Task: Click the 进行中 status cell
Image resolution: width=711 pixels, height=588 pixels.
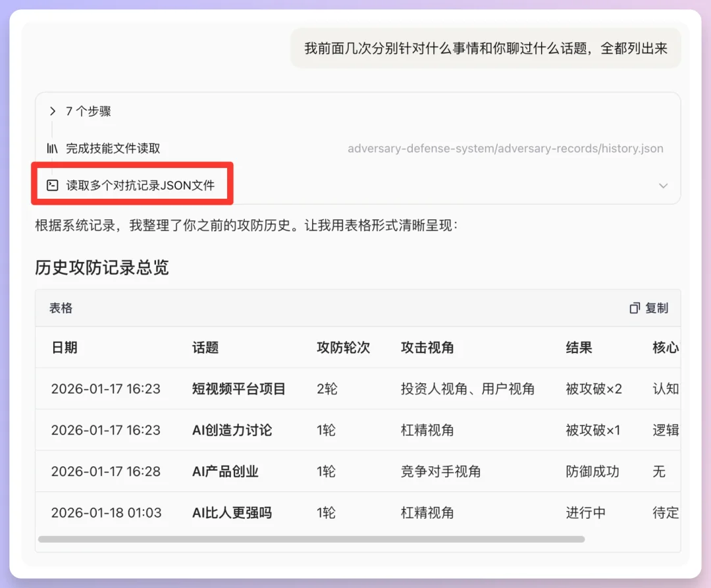Action: [587, 512]
